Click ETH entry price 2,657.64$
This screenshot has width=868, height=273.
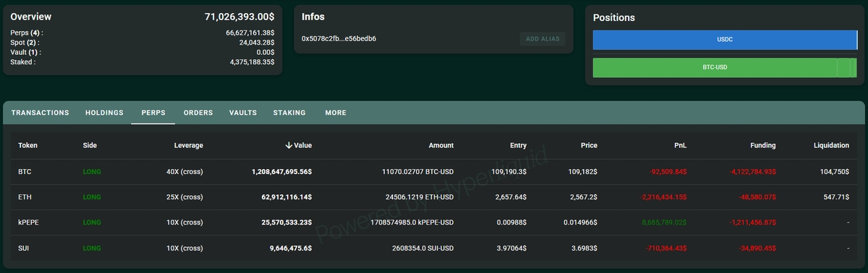pos(511,197)
